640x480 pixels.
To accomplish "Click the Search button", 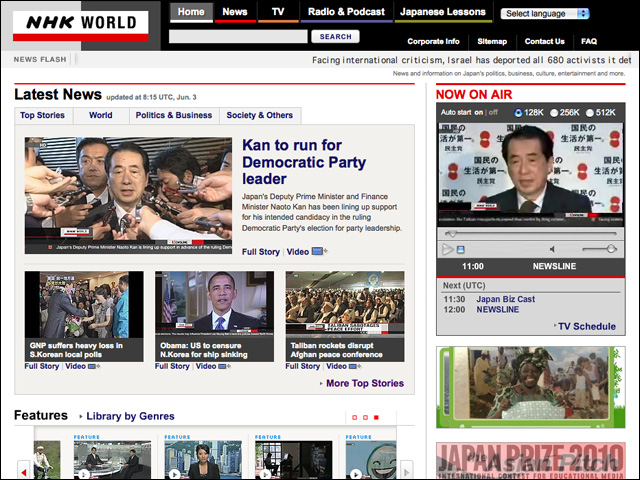I will [x=335, y=36].
